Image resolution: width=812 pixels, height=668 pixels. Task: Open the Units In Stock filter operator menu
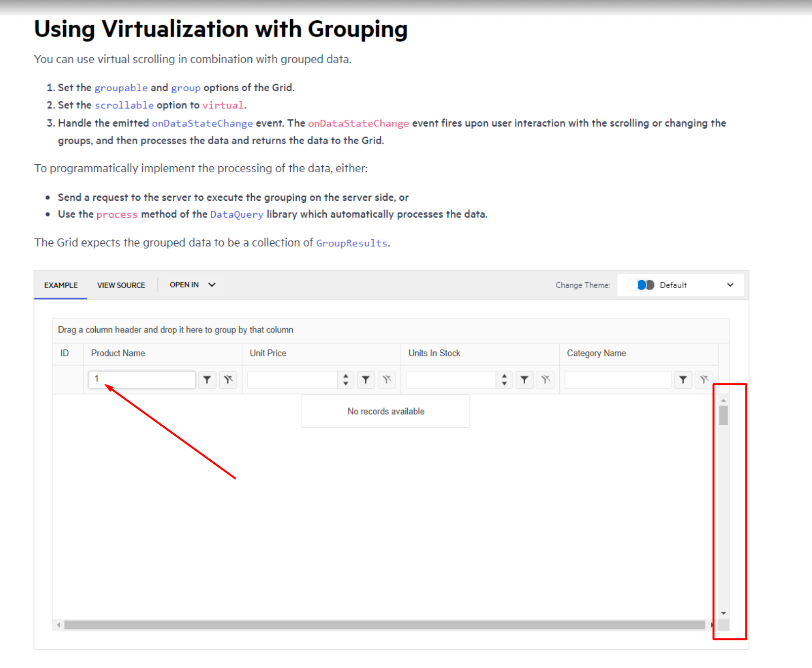click(x=524, y=379)
